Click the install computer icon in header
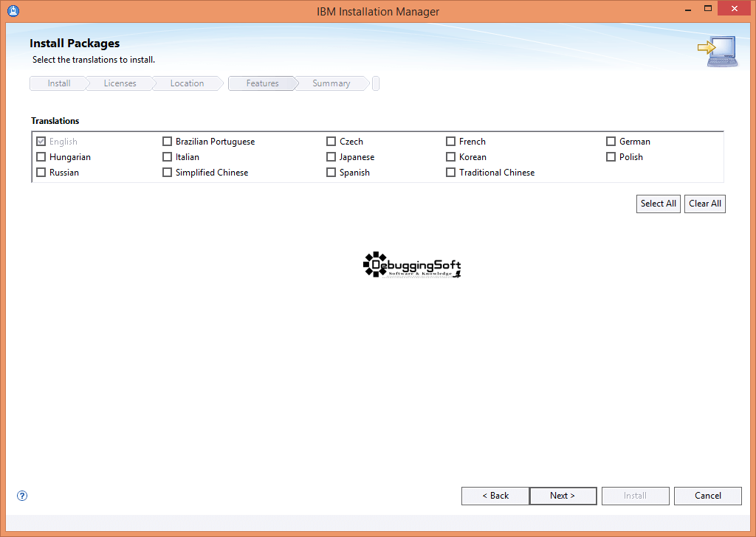This screenshot has width=756, height=537. (717, 52)
